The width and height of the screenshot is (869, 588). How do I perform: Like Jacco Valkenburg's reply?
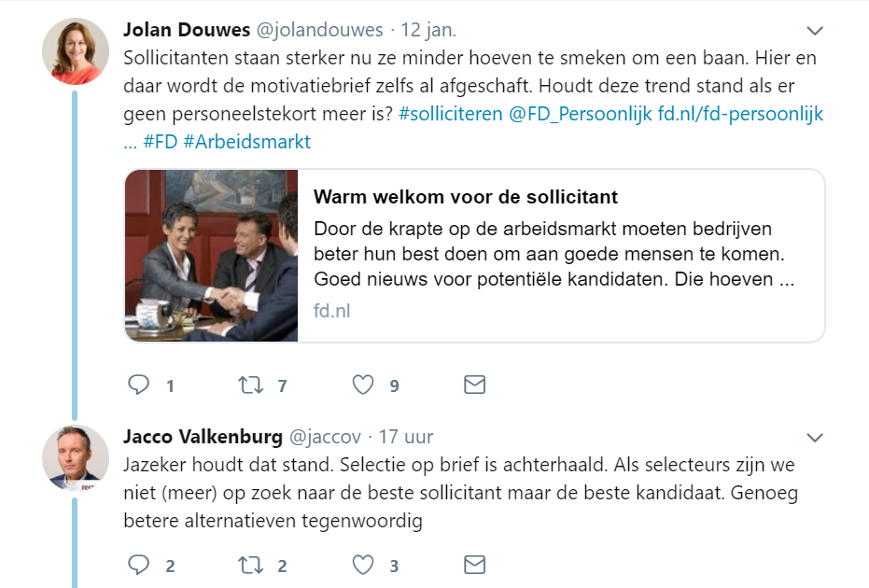pyautogui.click(x=363, y=565)
